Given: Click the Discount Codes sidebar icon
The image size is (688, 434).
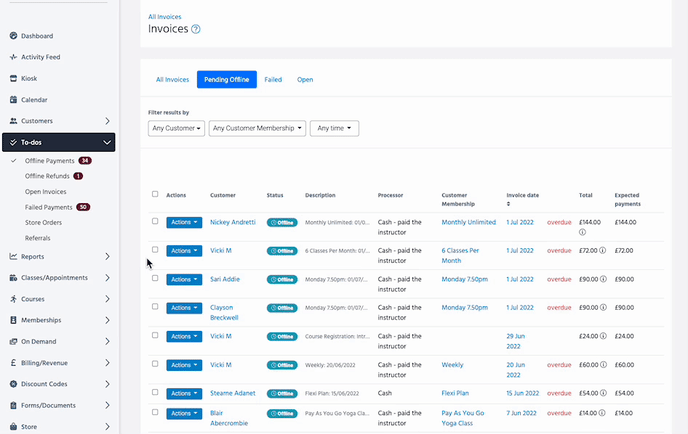Looking at the screenshot, I should tap(13, 384).
